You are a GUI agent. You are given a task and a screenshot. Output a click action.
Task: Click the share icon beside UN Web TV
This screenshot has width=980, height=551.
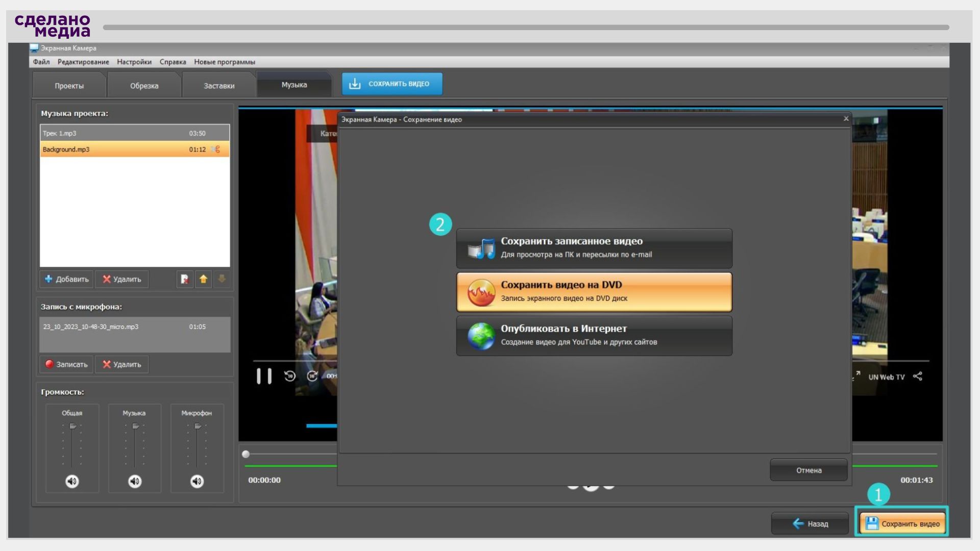pos(917,377)
